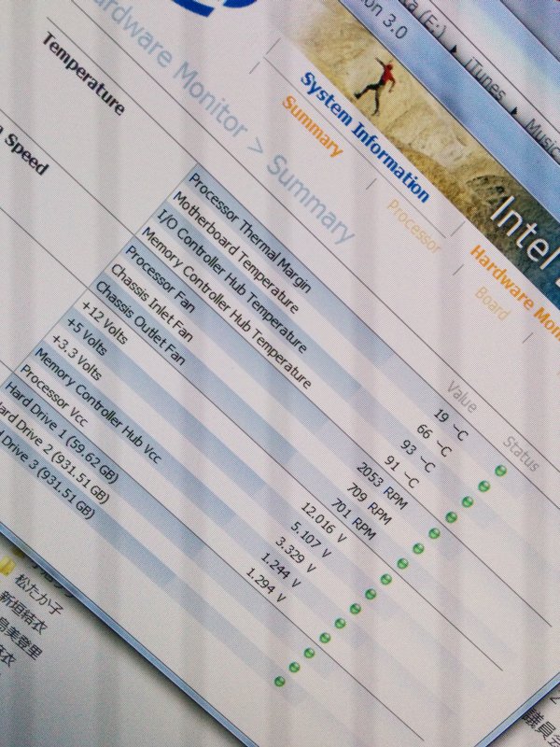Select the Processor Fan row label
Screen dimensions: 560x747
(x=159, y=279)
